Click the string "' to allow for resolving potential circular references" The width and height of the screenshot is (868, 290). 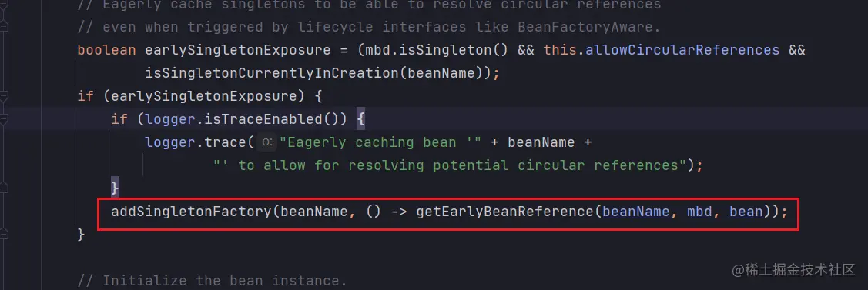(x=450, y=165)
